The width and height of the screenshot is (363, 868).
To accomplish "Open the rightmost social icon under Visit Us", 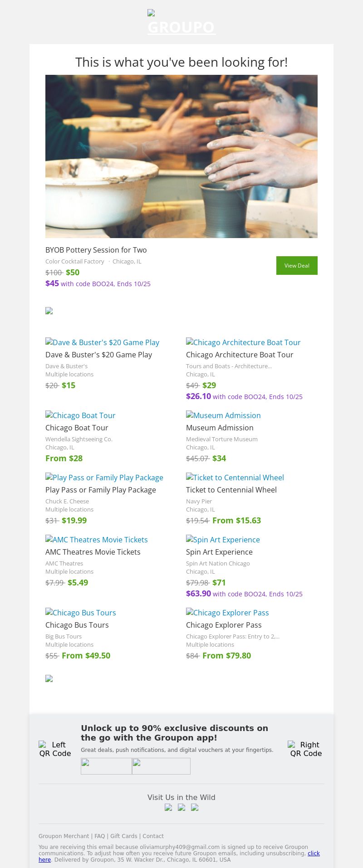I will (x=195, y=807).
